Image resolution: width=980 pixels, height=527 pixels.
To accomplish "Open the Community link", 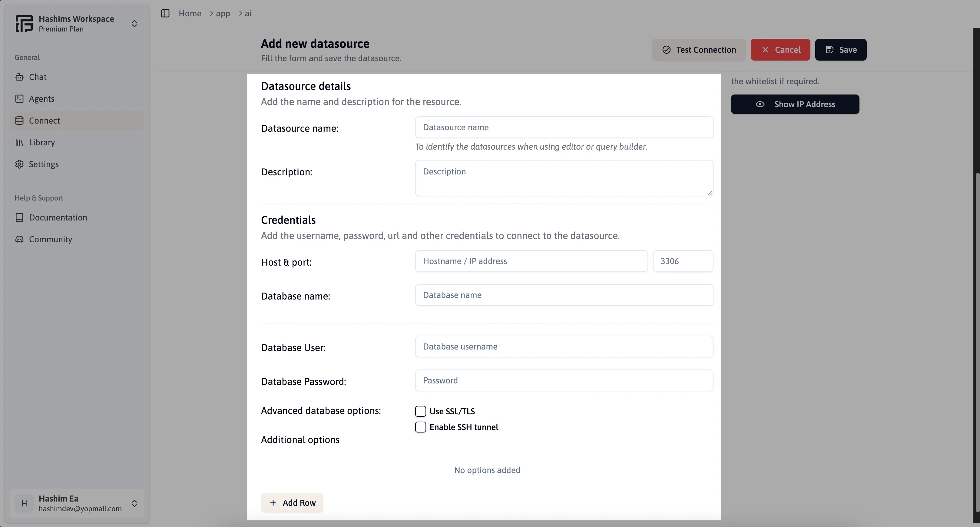I will click(77, 239).
